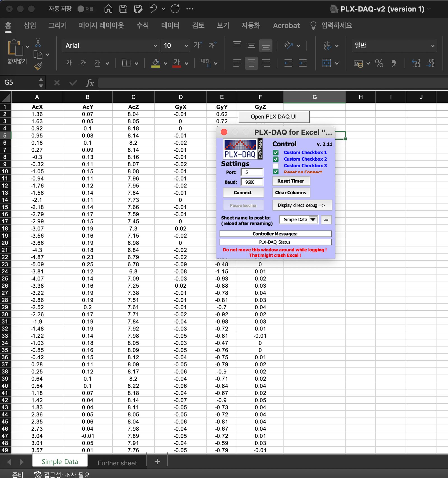Click the Cut scissors icon

(38, 43)
